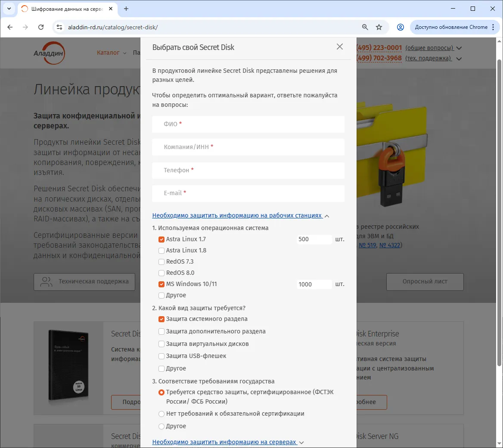Open the Chrome profile icon
Image resolution: width=503 pixels, height=448 pixels.
pyautogui.click(x=401, y=27)
